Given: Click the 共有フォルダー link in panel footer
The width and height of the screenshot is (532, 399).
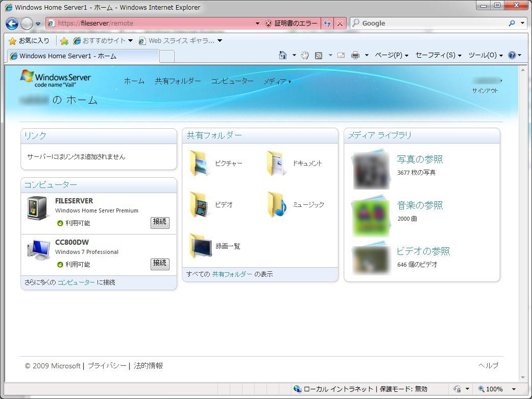Looking at the screenshot, I should click(x=232, y=274).
